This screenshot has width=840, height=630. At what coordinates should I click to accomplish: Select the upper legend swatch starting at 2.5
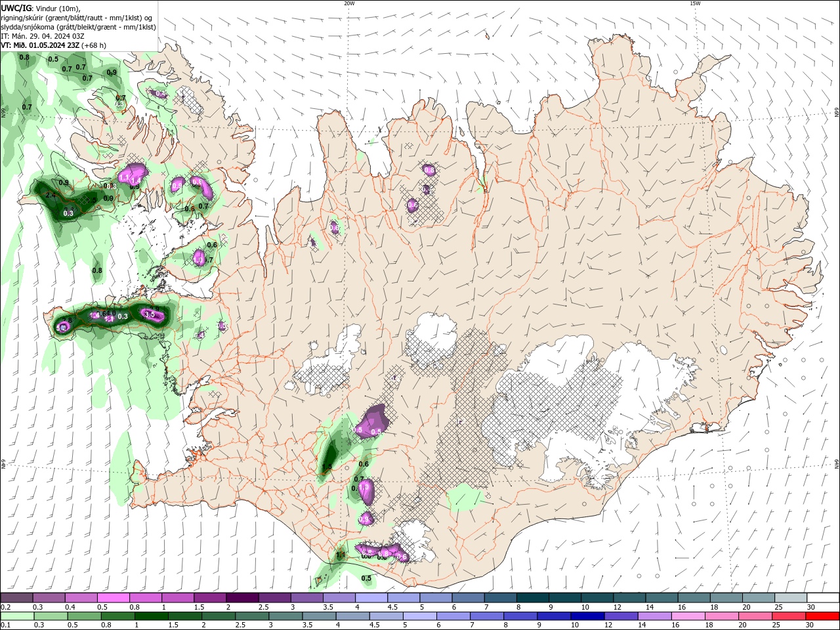tap(274, 598)
